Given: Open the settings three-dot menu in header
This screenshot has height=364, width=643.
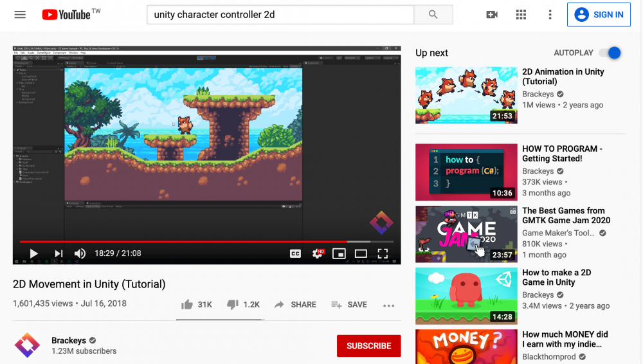Looking at the screenshot, I should point(550,15).
